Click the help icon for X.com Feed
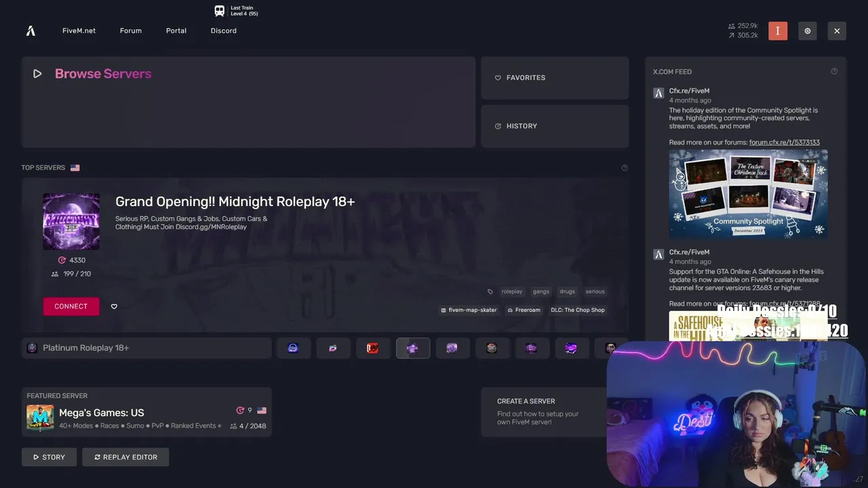This screenshot has width=868, height=488. click(834, 71)
